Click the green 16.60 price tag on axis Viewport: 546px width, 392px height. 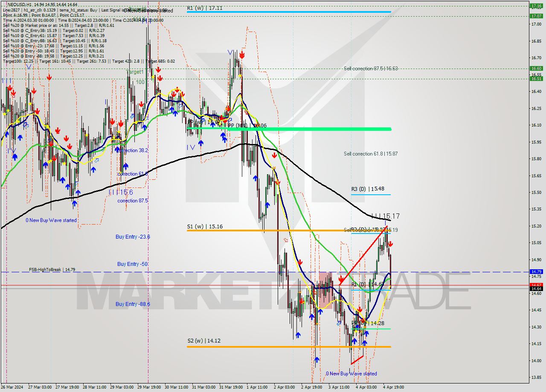[x=536, y=68]
